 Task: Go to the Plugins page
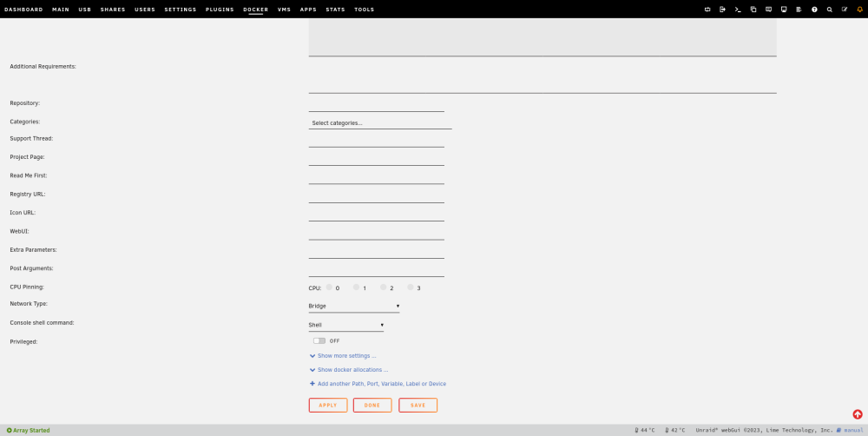coord(220,10)
